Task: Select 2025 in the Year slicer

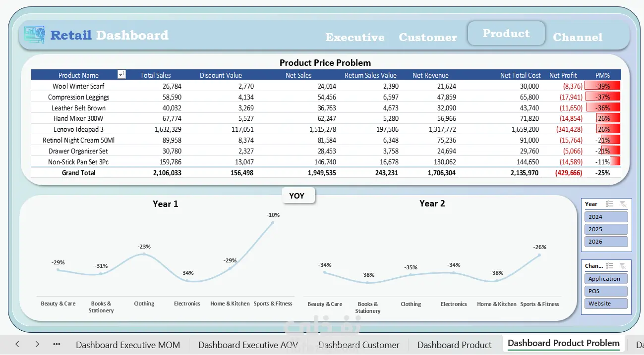Action: [606, 229]
